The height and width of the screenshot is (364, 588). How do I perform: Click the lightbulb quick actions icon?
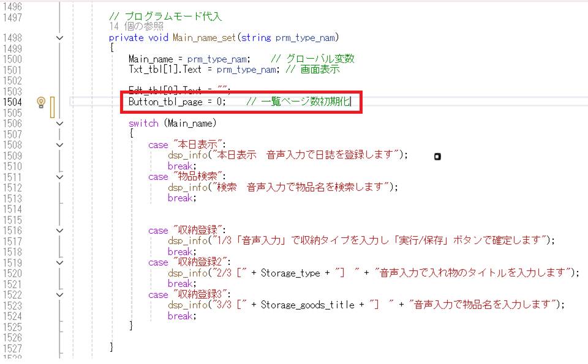click(41, 102)
